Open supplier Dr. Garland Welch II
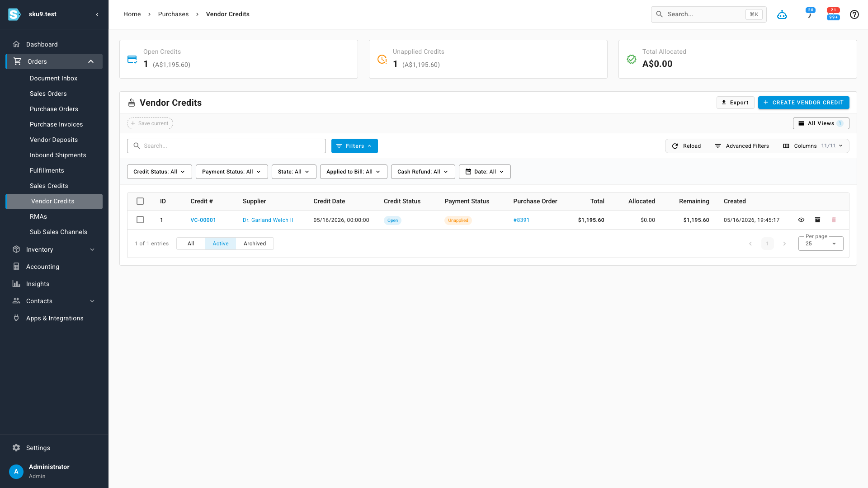Image resolution: width=868 pixels, height=488 pixels. point(268,220)
